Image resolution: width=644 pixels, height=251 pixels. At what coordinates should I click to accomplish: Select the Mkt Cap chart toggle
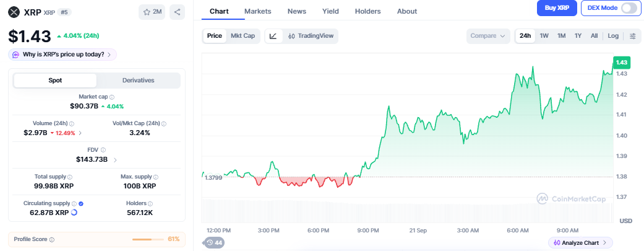coord(243,36)
